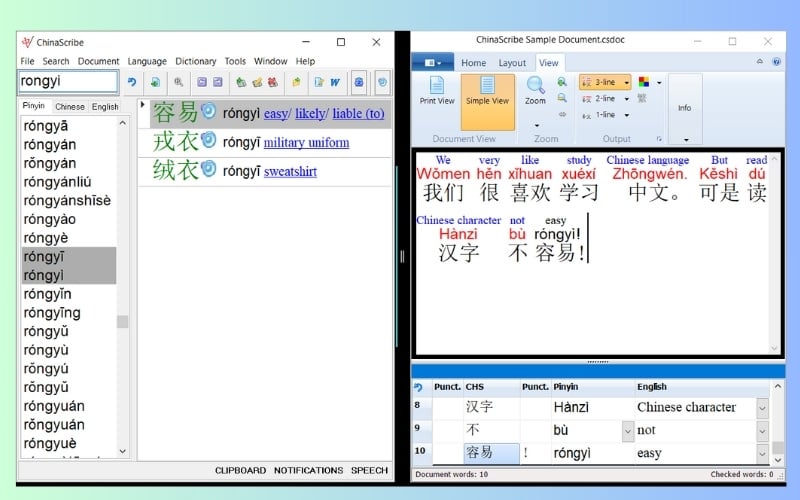Click the green import document toolbar icon

[155, 82]
